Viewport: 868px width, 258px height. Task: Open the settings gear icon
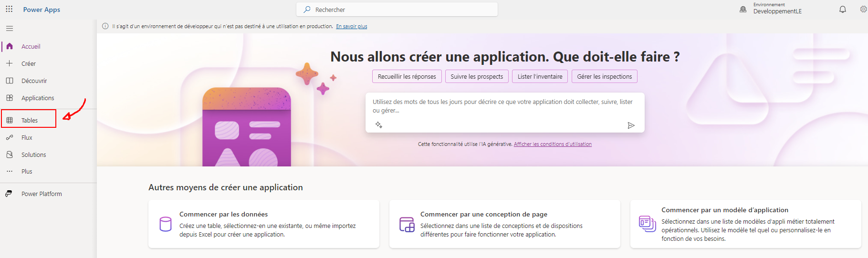click(864, 9)
